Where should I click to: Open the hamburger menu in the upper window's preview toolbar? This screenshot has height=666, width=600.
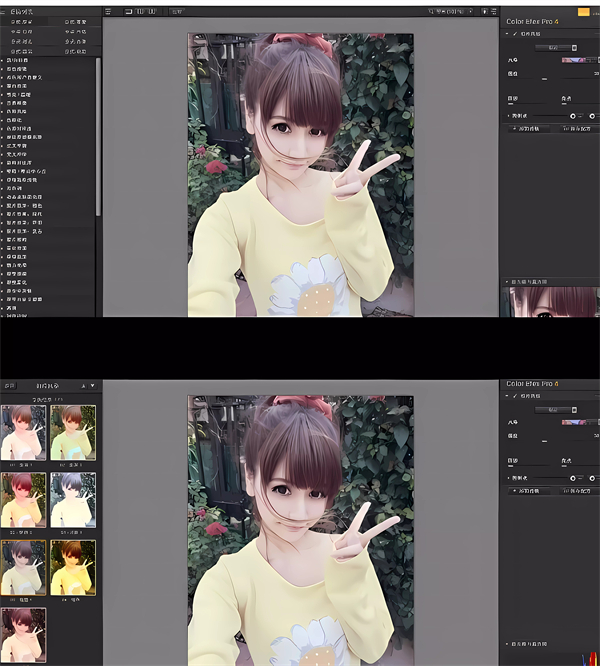108,11
